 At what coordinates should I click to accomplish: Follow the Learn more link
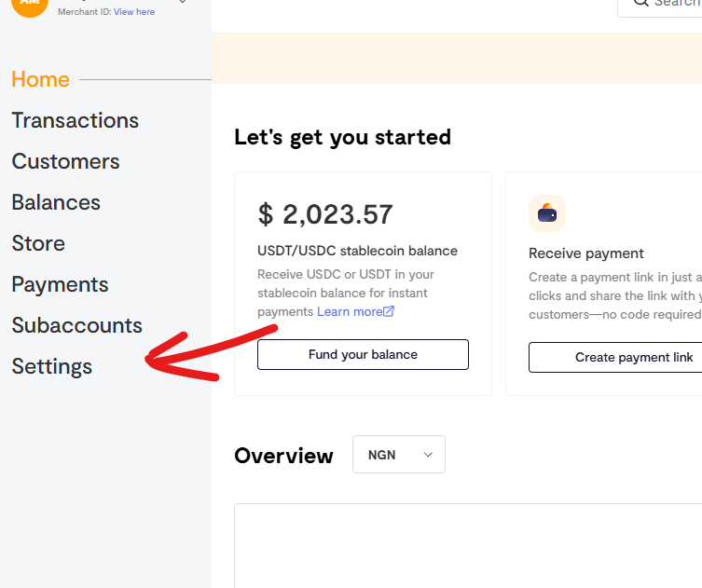coord(350,311)
